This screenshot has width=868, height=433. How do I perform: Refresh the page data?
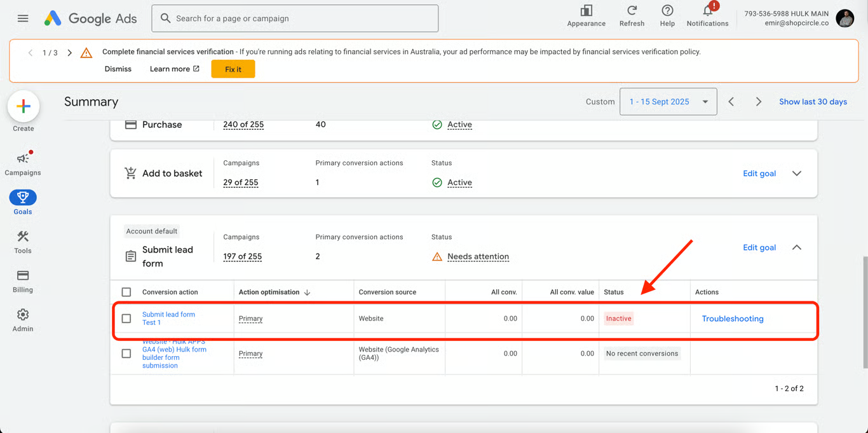click(x=632, y=16)
